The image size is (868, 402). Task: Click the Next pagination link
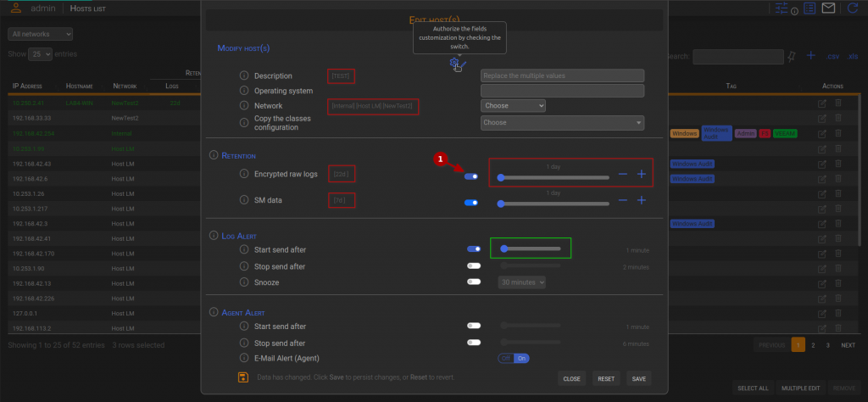coord(848,345)
